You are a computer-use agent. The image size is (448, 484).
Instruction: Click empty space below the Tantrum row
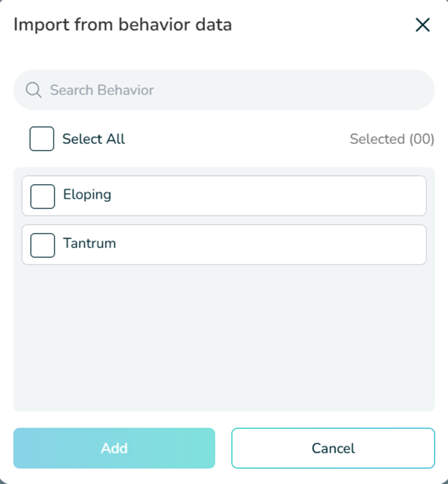point(224,336)
